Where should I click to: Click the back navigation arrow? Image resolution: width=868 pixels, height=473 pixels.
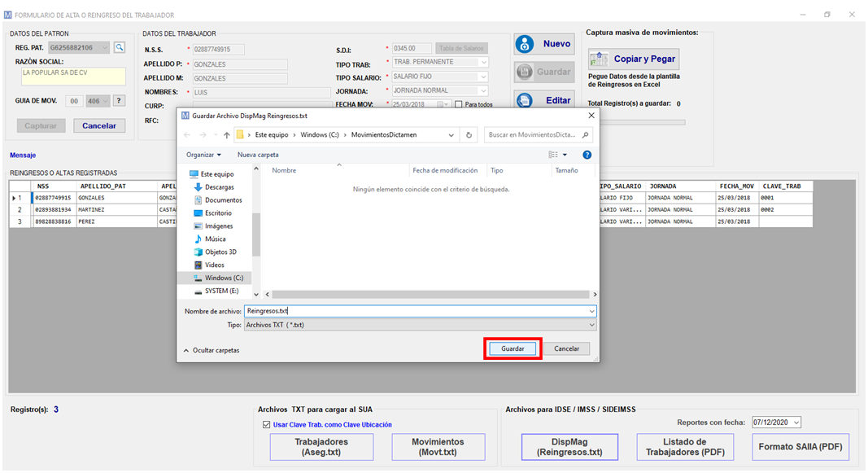point(187,134)
